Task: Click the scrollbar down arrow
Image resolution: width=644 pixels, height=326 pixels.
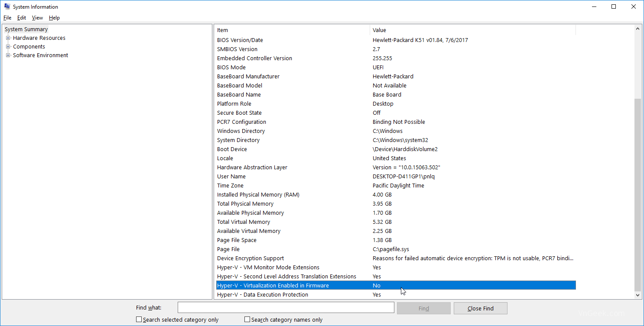Action: (x=637, y=295)
